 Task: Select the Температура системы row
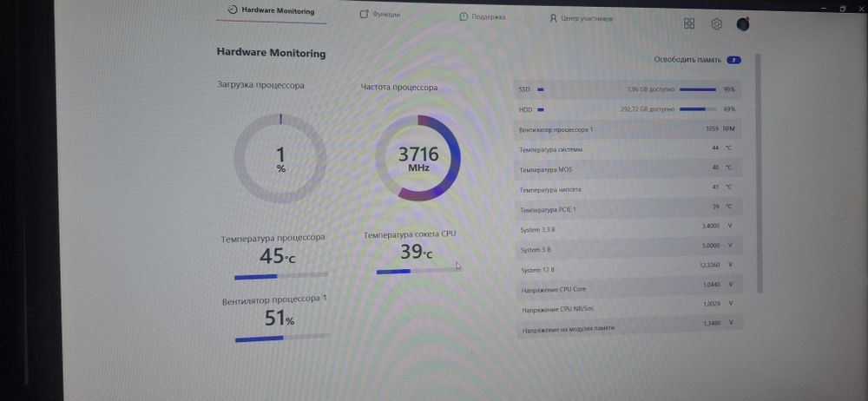[628, 149]
